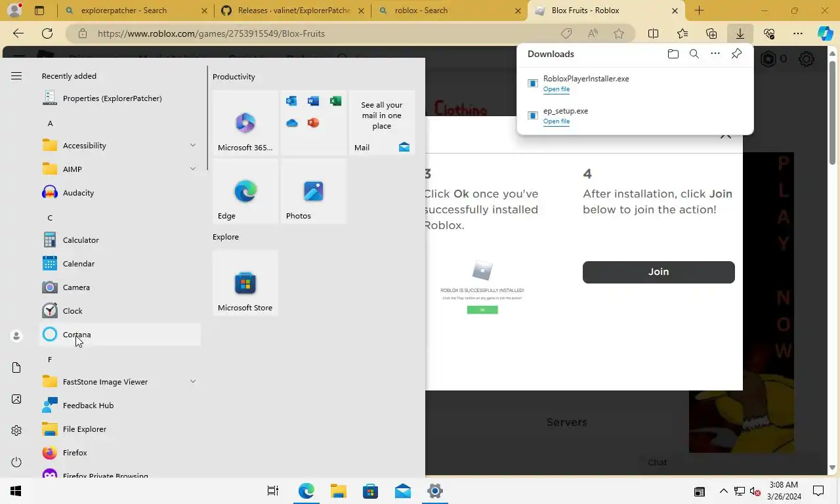Viewport: 840px width, 504px height.
Task: Click the Windows Start button
Action: point(16,491)
